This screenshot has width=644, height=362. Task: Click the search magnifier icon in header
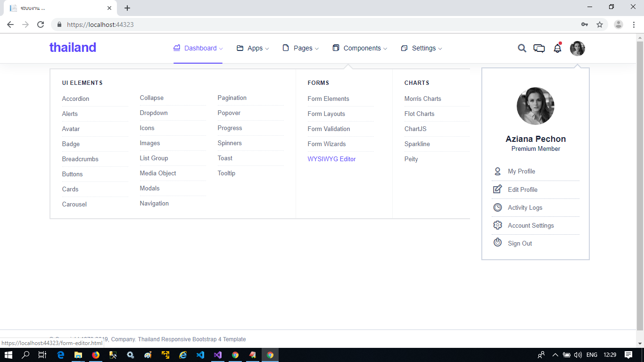point(522,48)
